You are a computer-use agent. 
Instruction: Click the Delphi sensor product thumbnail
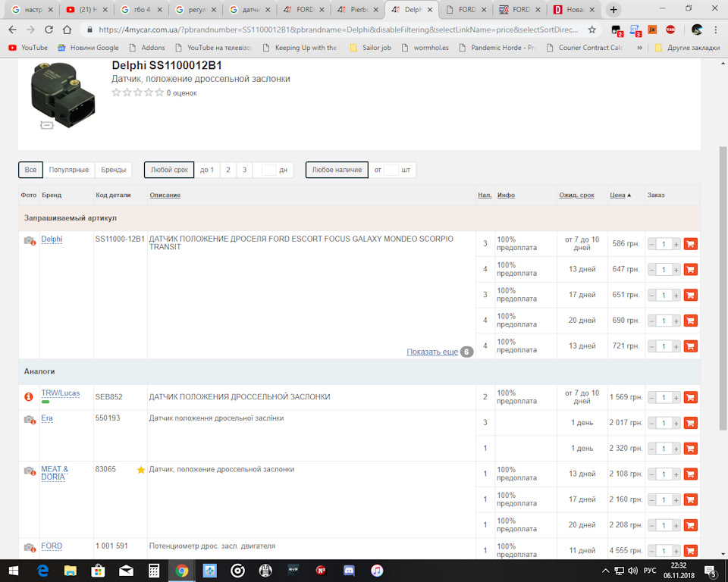[x=63, y=95]
